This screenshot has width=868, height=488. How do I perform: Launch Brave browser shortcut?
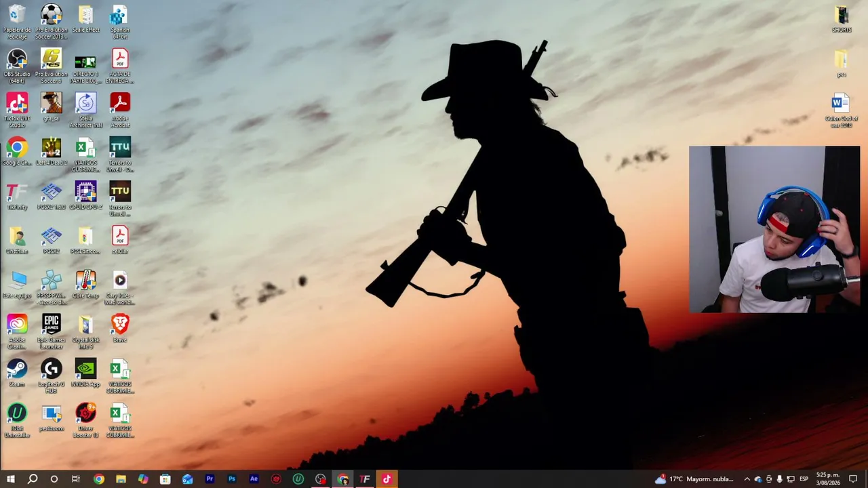(x=120, y=329)
